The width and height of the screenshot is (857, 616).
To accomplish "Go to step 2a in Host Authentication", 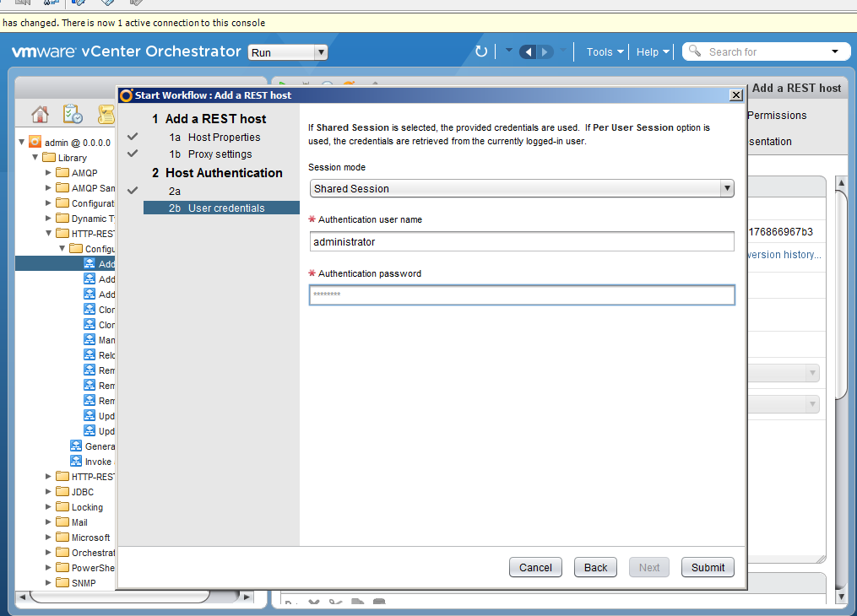I will click(174, 192).
